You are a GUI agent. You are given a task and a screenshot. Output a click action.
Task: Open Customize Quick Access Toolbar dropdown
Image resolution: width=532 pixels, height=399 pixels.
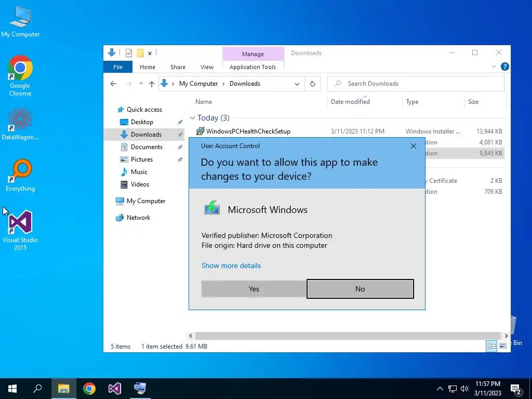click(150, 54)
